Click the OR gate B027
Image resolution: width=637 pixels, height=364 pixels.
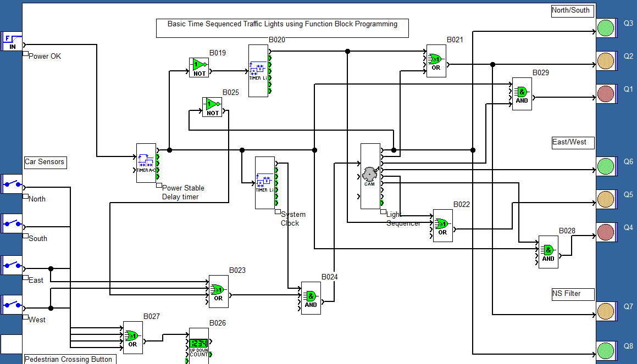tap(132, 337)
